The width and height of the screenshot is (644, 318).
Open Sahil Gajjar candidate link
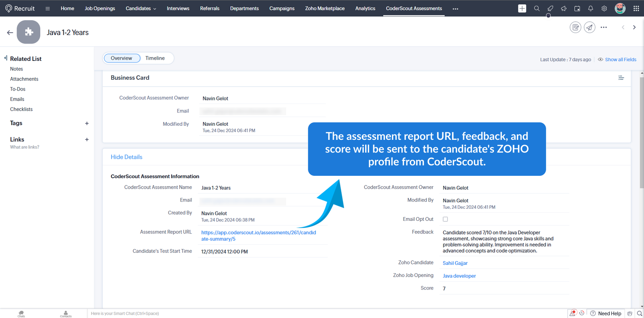point(455,263)
